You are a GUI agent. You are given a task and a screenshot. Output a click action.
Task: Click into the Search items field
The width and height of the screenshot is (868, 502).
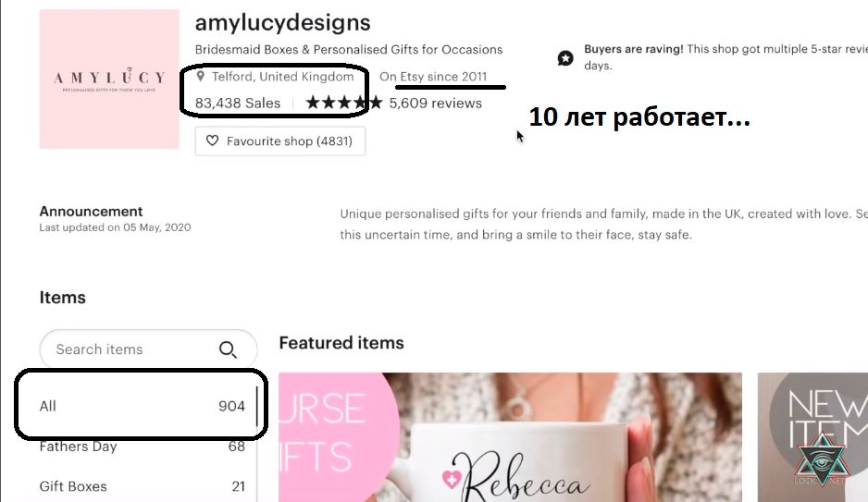[x=148, y=349]
